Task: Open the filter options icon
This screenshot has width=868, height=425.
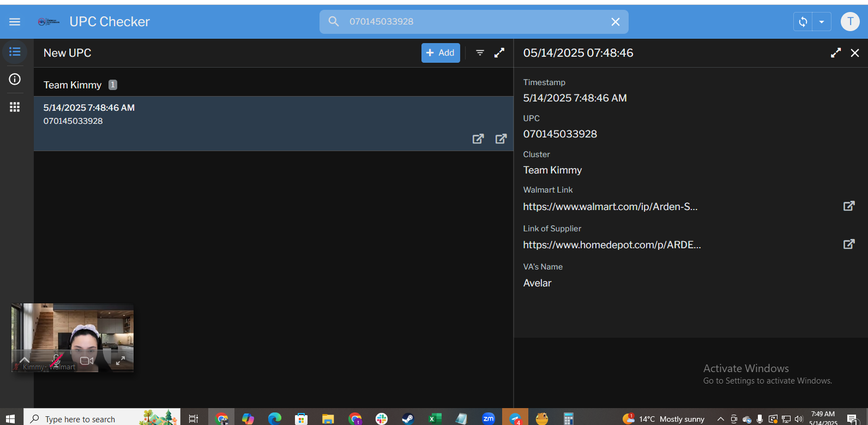Action: (x=480, y=53)
